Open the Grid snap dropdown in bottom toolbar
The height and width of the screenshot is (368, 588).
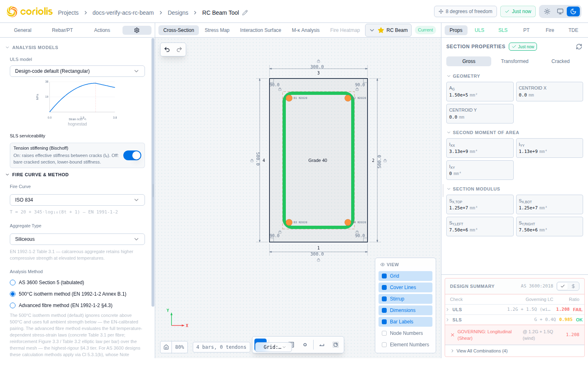[274, 347]
